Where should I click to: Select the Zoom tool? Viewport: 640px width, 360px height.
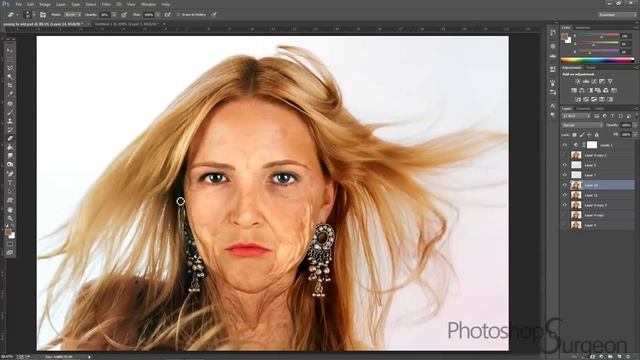tap(10, 218)
